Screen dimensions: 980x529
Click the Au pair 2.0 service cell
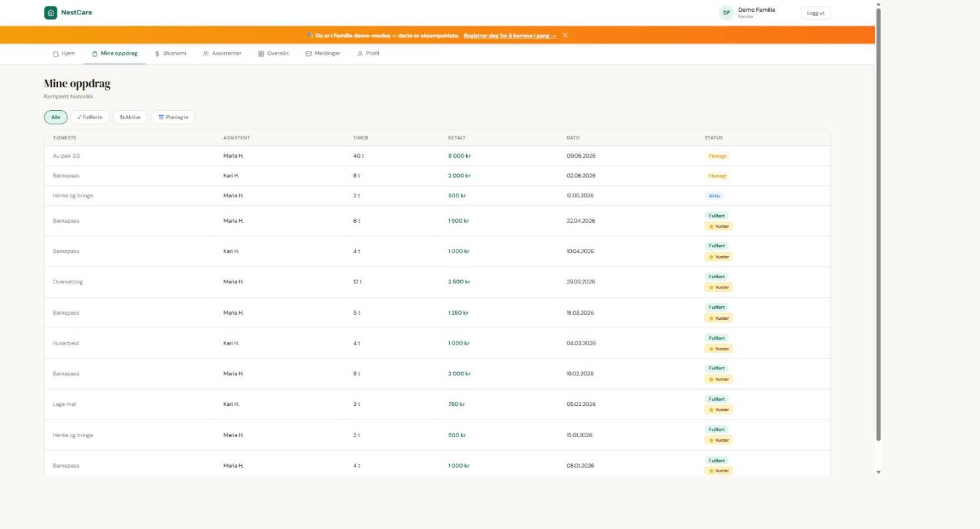(x=67, y=156)
